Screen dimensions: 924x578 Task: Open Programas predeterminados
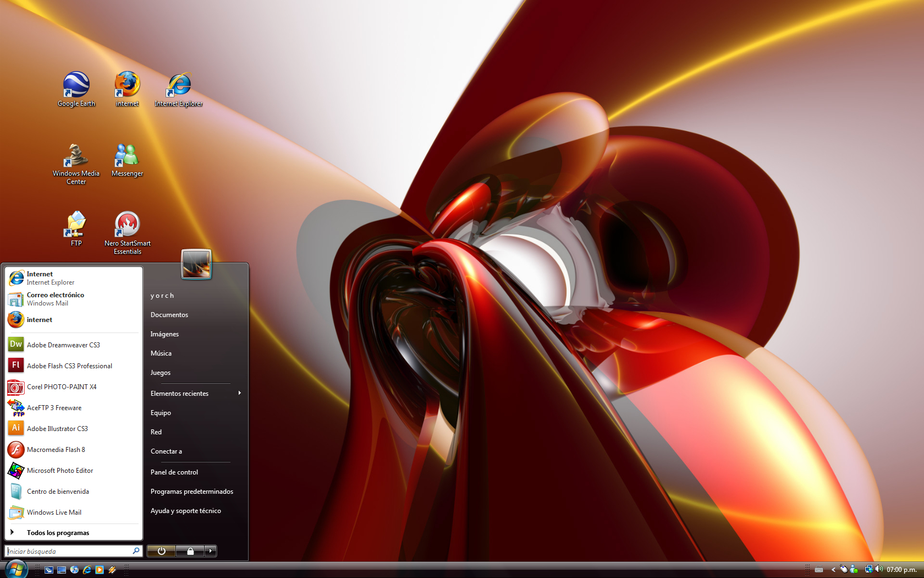[x=192, y=492]
